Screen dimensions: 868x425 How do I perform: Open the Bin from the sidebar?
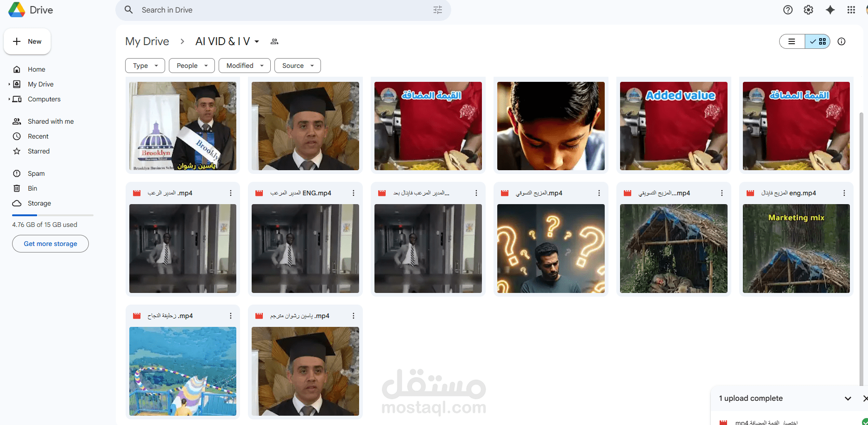pyautogui.click(x=32, y=188)
